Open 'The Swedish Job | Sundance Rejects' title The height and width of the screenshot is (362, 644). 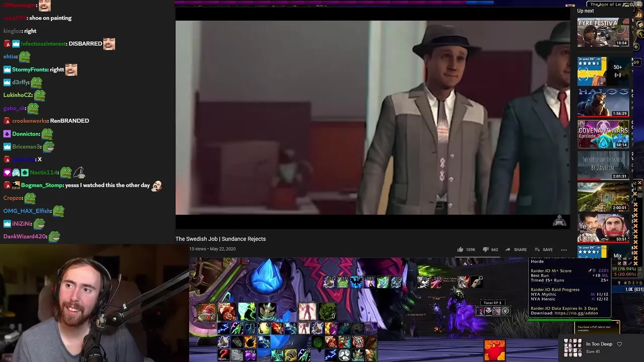(x=220, y=239)
